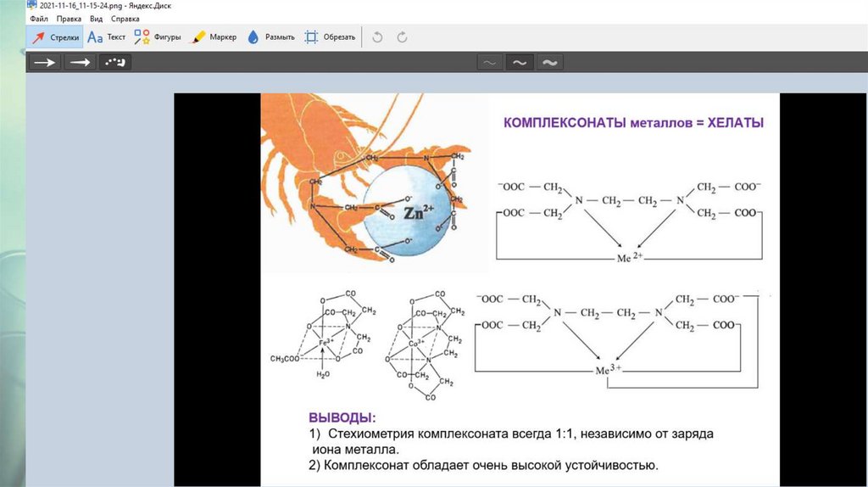
Task: Choose the second bold arrow style
Action: pos(80,62)
